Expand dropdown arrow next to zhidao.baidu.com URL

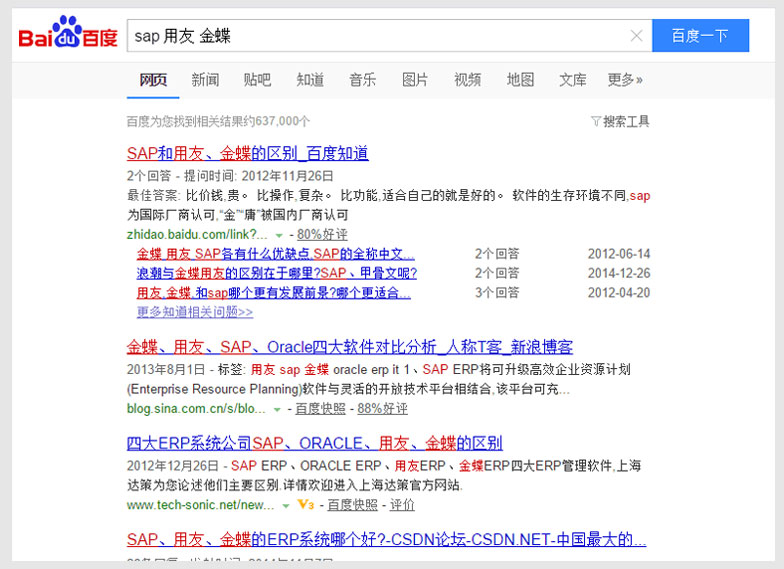(x=279, y=235)
